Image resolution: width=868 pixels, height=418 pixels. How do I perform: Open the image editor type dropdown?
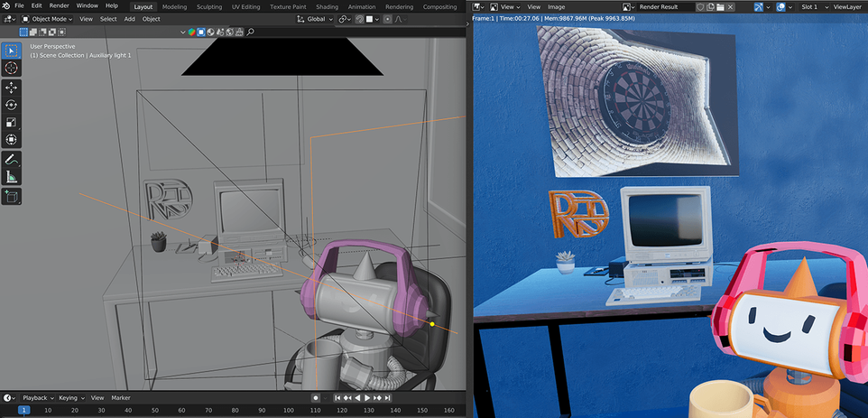[479, 7]
